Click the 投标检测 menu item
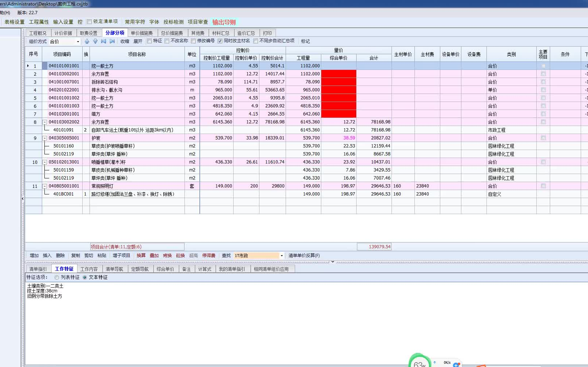 point(174,22)
